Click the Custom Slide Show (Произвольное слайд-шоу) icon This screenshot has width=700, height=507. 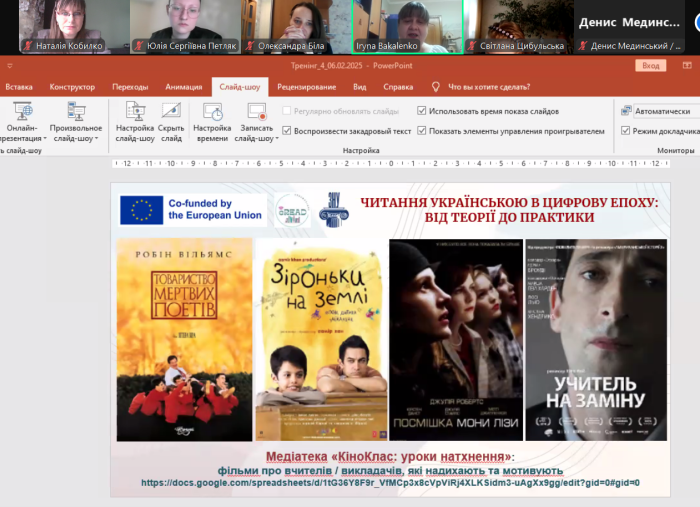click(76, 112)
